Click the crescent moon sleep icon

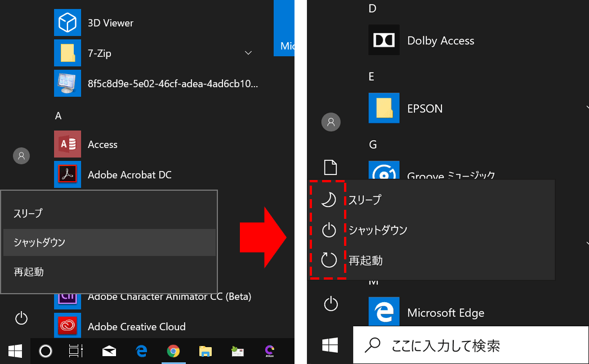328,200
